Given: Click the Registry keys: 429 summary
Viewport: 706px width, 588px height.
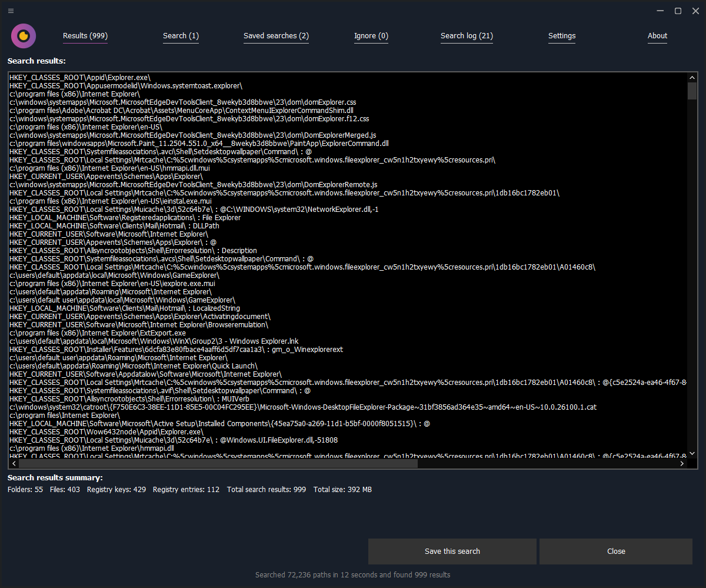Looking at the screenshot, I should coord(116,490).
